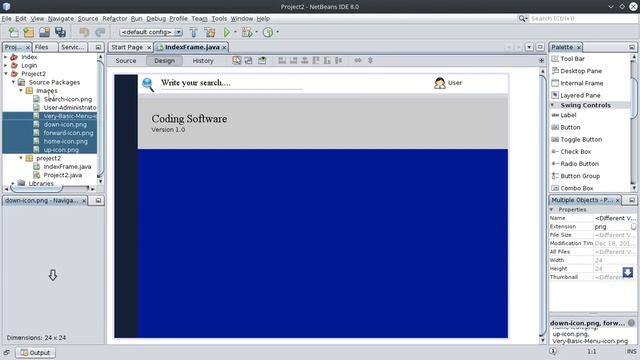Screen dimensions: 640x360
Task: Click the Debug Project icon
Action: coord(247,32)
